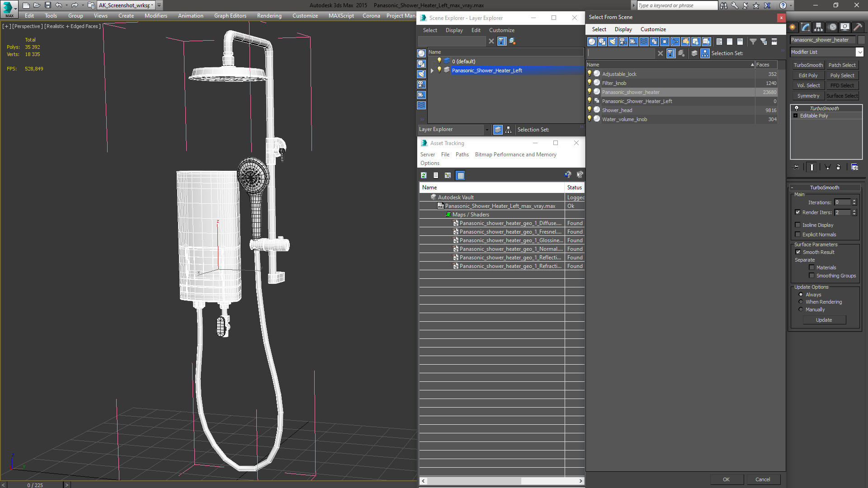The image size is (868, 488).
Task: Toggle Display Lights filter in Select From Scene
Action: click(613, 42)
